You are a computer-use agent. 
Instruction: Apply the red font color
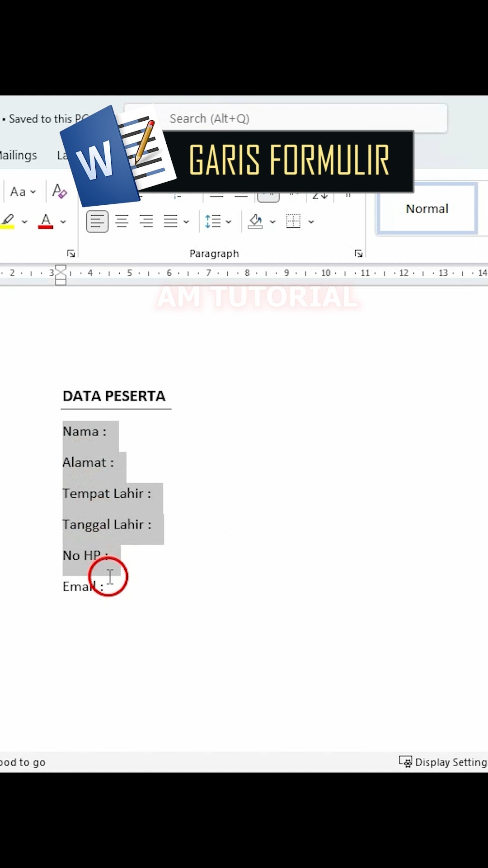pos(46,222)
